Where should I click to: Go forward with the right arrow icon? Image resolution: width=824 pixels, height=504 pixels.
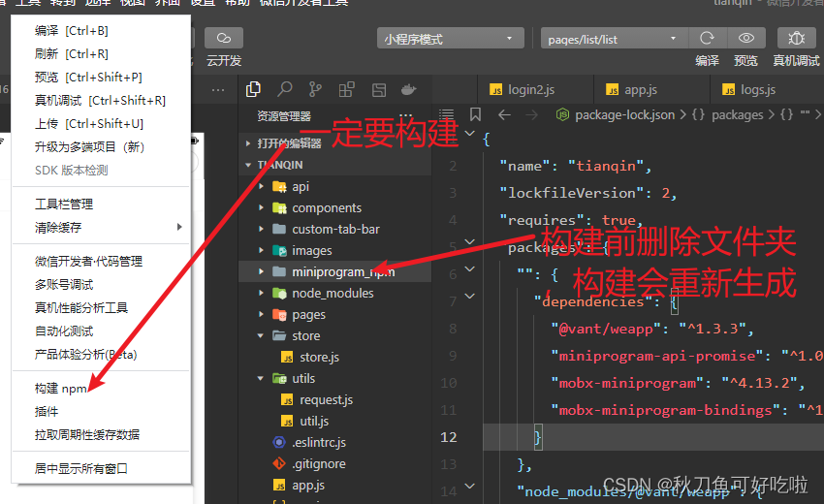click(x=532, y=114)
